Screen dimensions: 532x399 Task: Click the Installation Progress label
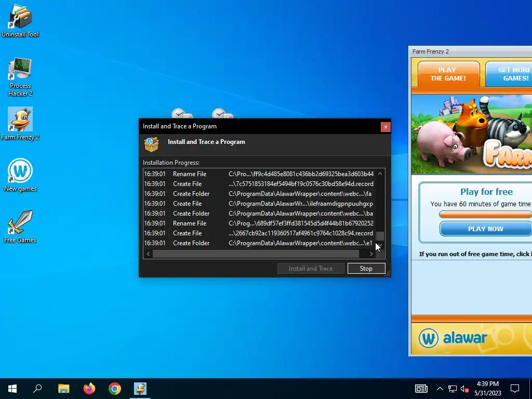click(171, 163)
